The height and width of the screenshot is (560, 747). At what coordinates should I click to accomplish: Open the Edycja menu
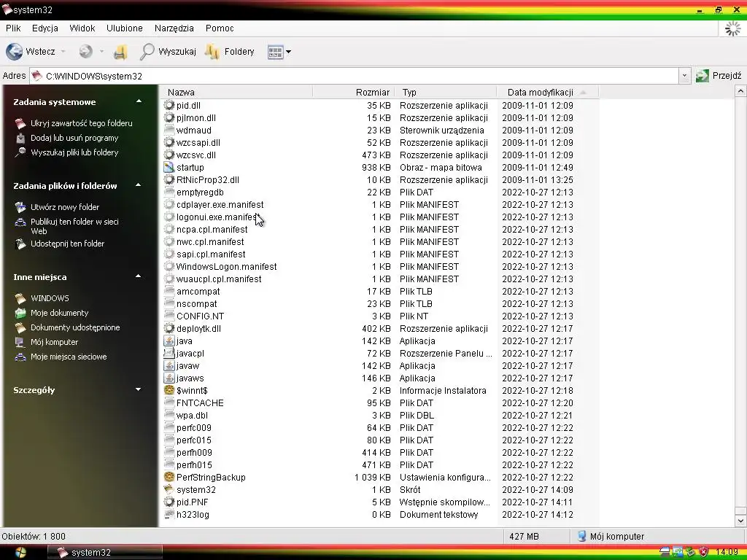[x=45, y=28]
